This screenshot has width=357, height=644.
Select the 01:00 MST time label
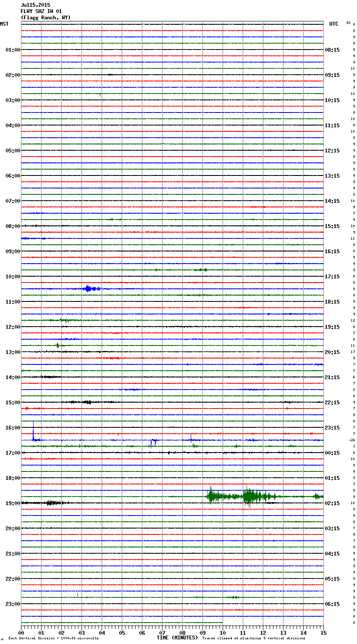click(13, 50)
